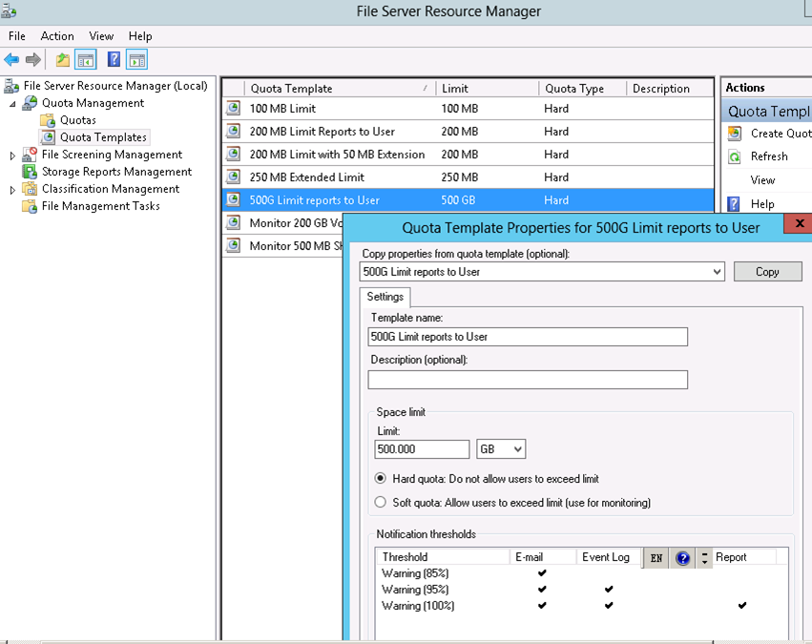
Task: Click the E-mail checkmark for Warning (85%)
Action: click(542, 572)
